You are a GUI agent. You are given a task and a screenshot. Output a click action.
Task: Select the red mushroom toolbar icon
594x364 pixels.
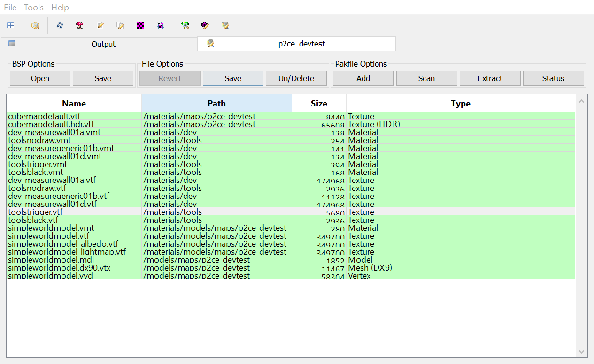click(x=79, y=25)
